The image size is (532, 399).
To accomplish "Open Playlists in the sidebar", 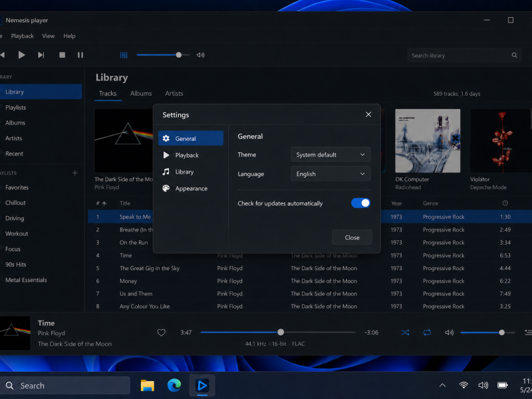I will pos(41,108).
